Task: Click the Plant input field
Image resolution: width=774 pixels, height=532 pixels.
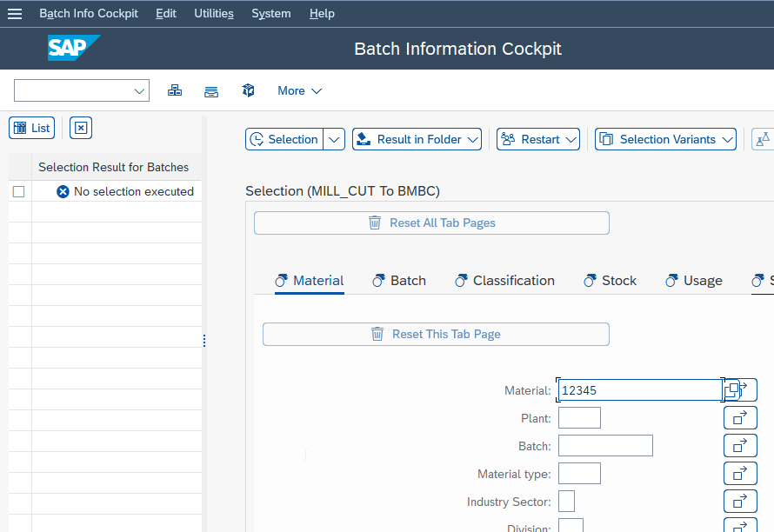Action: pos(579,418)
